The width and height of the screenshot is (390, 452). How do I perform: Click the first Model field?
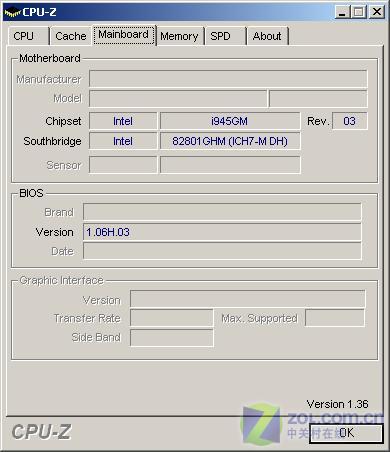[x=178, y=98]
